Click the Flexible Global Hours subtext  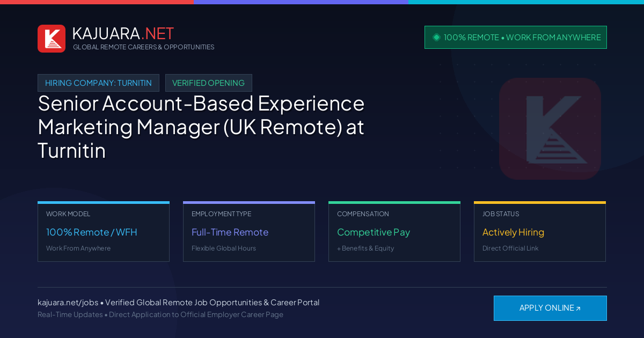(224, 248)
